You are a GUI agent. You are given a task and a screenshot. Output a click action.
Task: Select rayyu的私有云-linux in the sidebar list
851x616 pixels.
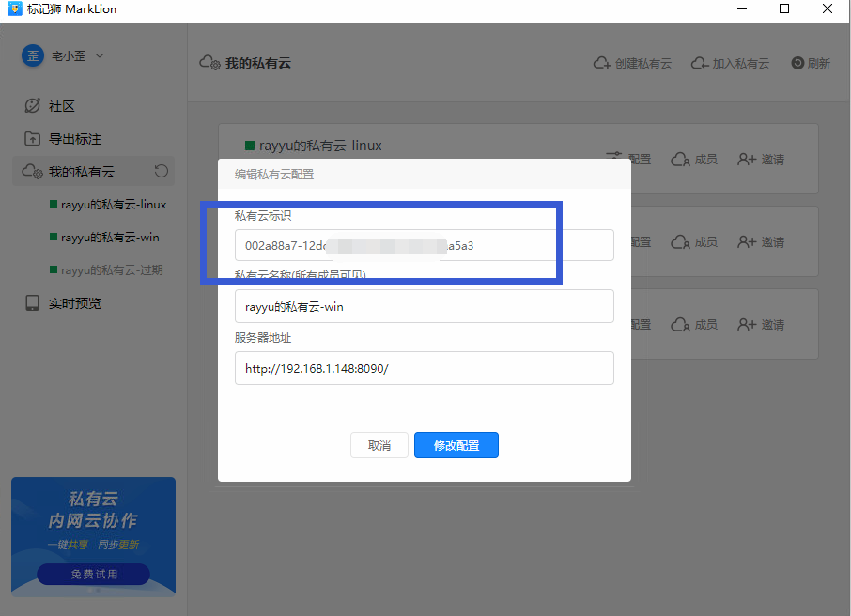pos(108,205)
